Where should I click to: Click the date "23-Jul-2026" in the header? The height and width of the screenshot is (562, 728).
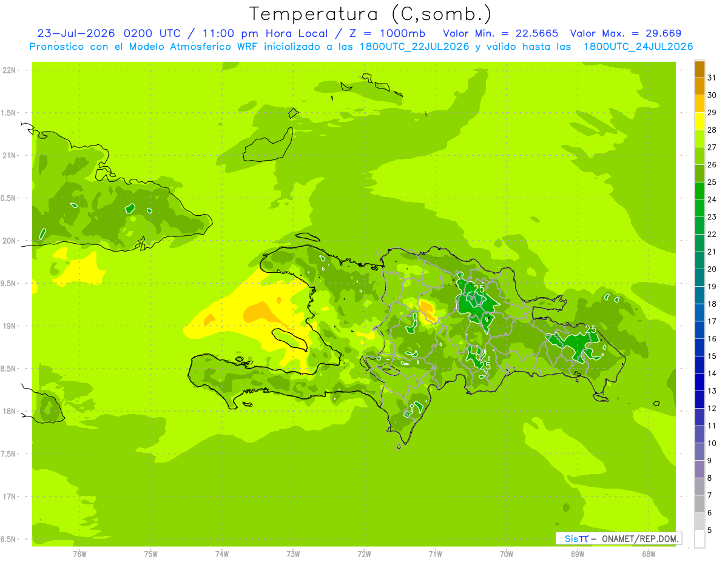(77, 33)
